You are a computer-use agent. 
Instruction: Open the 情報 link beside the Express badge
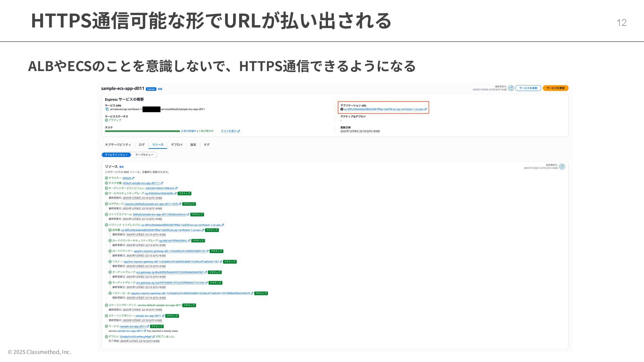coord(160,89)
